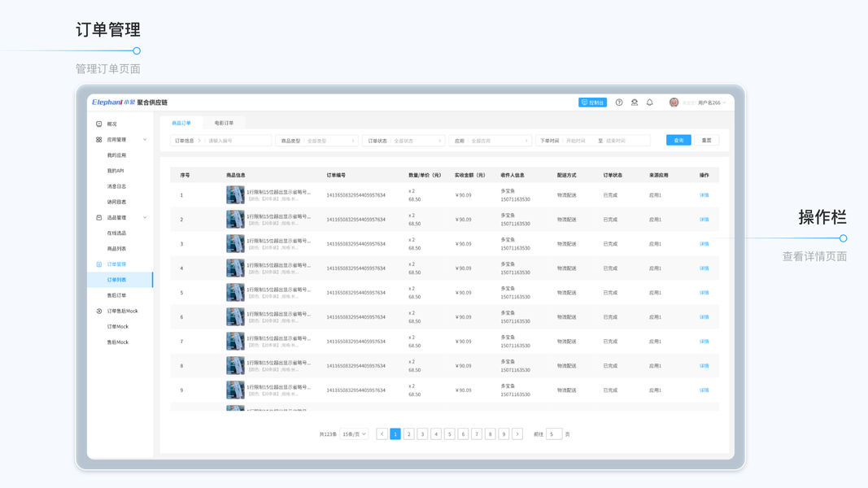The image size is (868, 488).
Task: Switch to the 电影订单 tab
Action: click(224, 123)
